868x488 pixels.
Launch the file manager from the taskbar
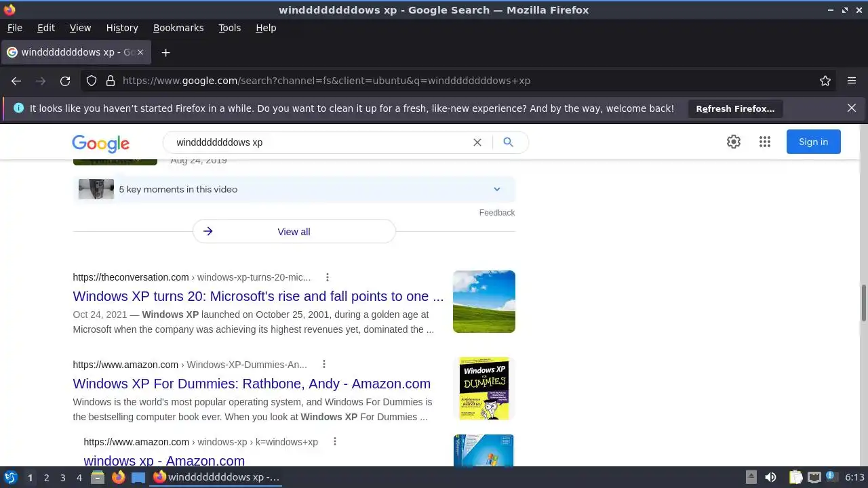(x=98, y=477)
